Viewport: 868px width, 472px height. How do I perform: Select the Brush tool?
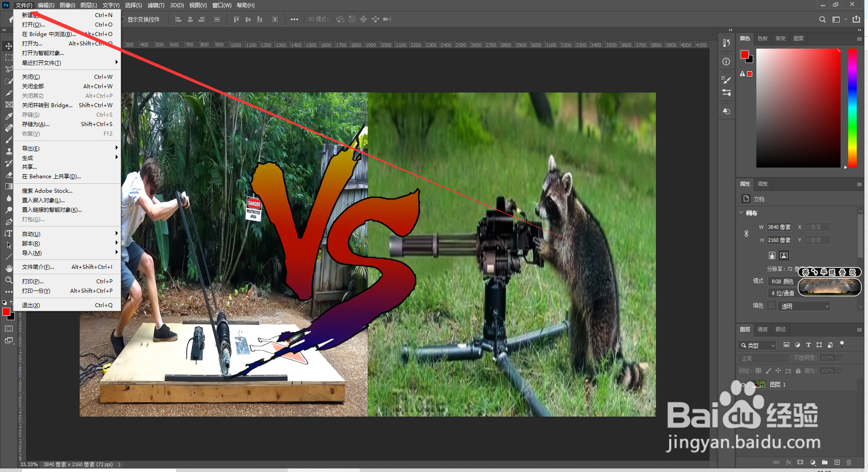(9, 140)
